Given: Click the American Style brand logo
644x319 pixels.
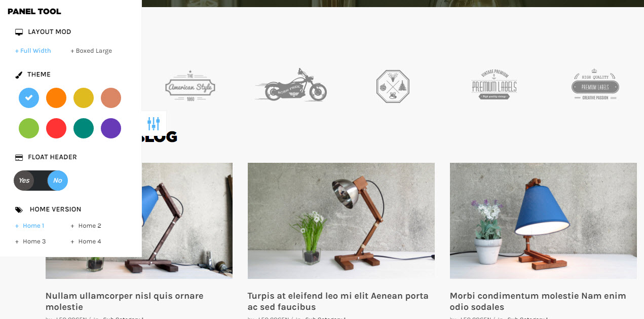Looking at the screenshot, I should (x=190, y=87).
